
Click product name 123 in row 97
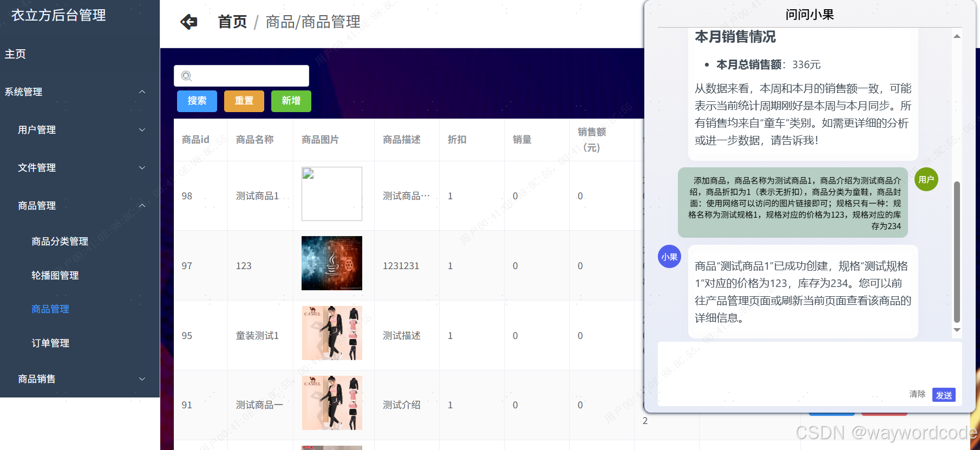tap(244, 266)
